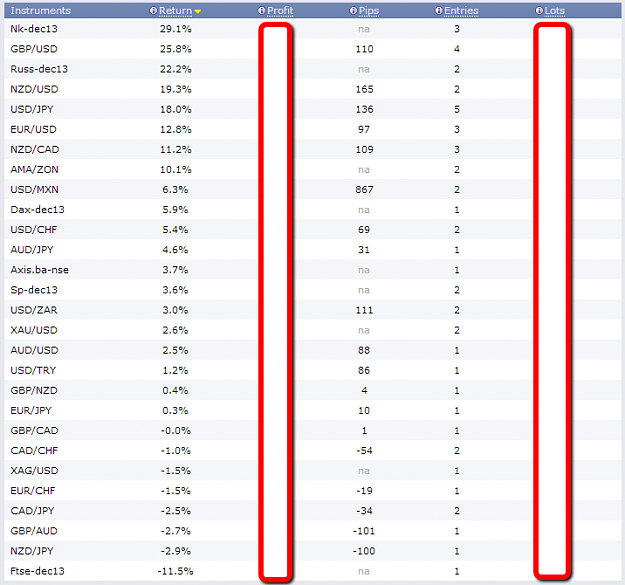Click the Instruments column header
Viewport: 625px width, 585px height.
[41, 11]
